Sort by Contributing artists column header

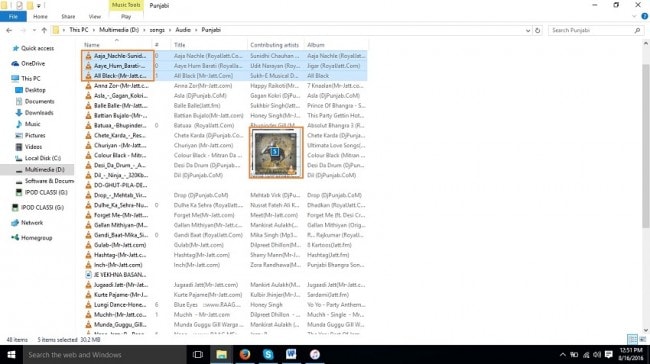tap(274, 45)
